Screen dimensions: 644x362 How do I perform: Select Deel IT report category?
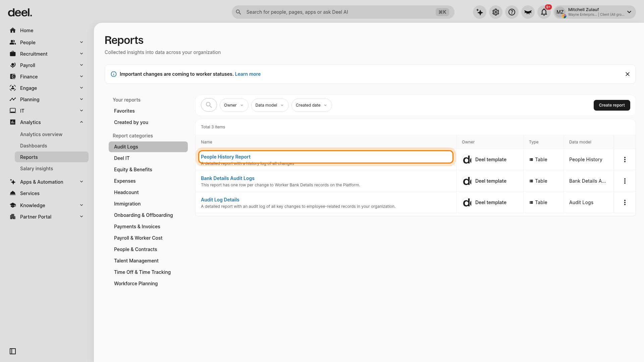148,158
